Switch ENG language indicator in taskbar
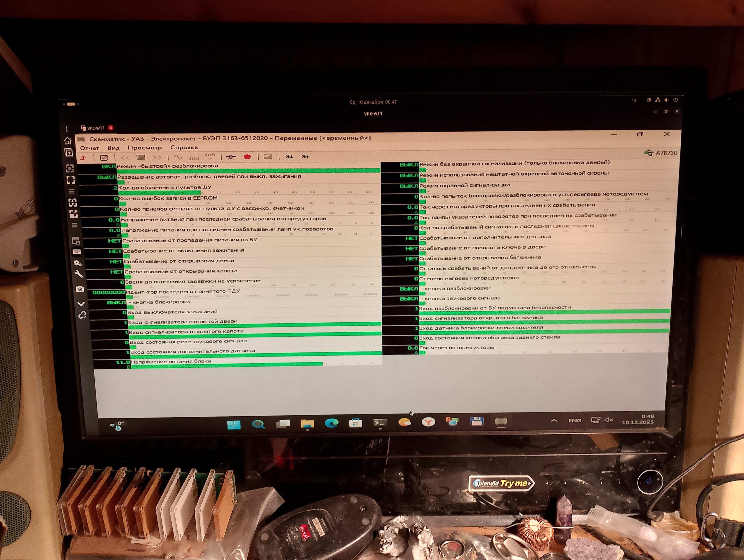The image size is (744, 560). pyautogui.click(x=575, y=420)
